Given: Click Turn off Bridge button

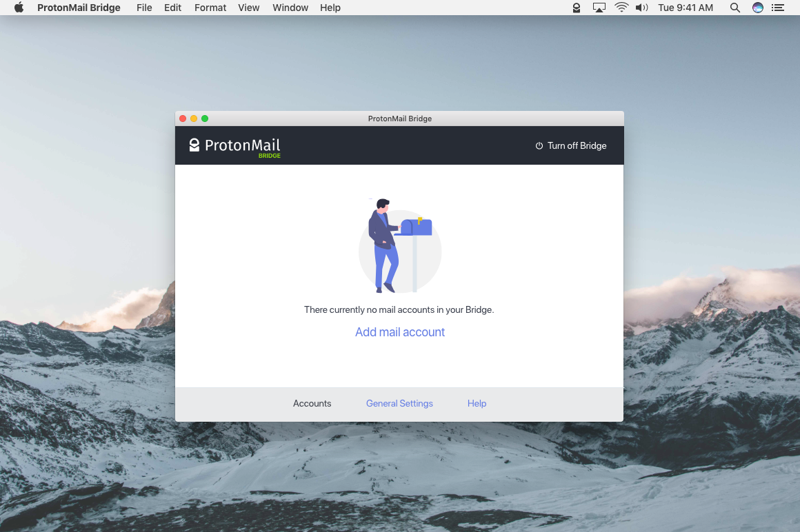Looking at the screenshot, I should pyautogui.click(x=571, y=145).
